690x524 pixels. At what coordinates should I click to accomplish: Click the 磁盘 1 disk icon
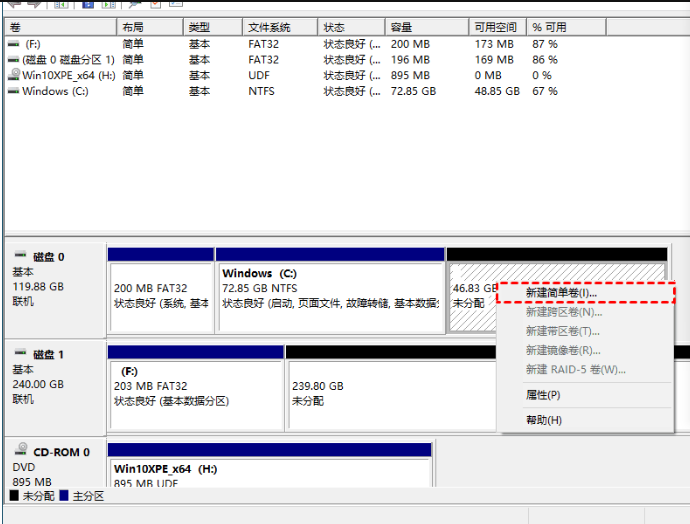[20, 352]
